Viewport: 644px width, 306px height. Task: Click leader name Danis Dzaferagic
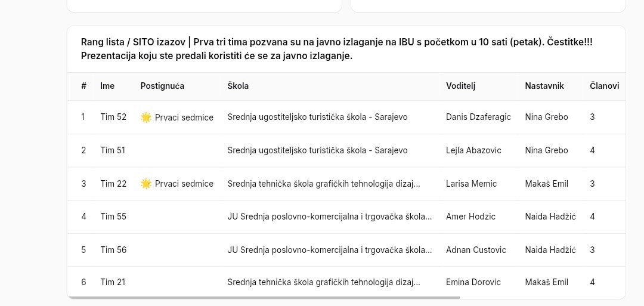point(478,117)
